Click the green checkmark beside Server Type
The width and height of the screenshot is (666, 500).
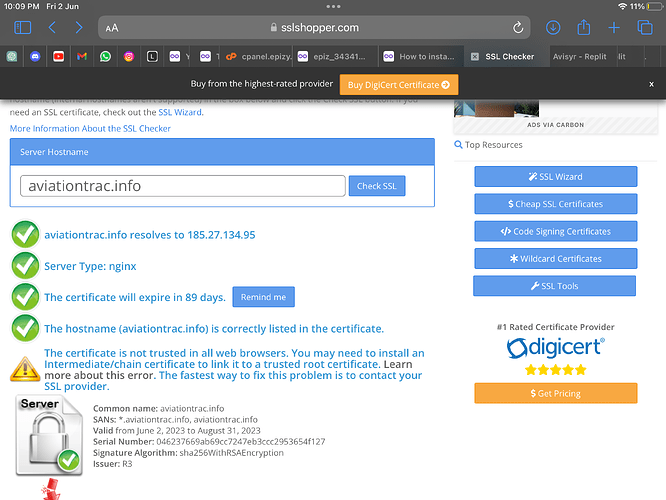[x=25, y=266]
